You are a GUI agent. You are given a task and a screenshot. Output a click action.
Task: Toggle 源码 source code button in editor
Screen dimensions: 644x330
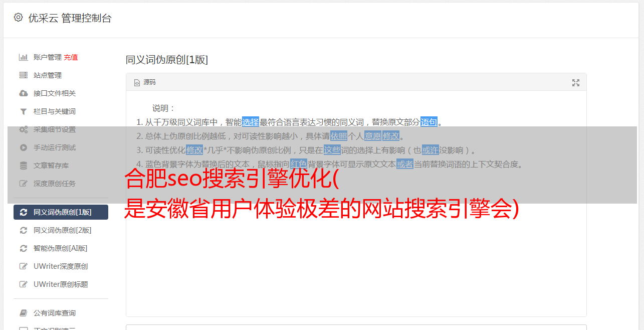[145, 82]
